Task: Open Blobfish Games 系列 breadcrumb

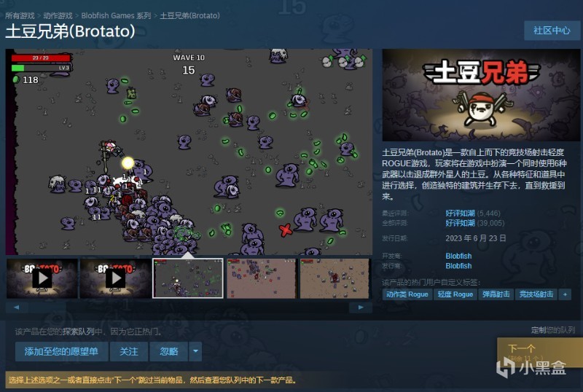Action: (x=116, y=15)
